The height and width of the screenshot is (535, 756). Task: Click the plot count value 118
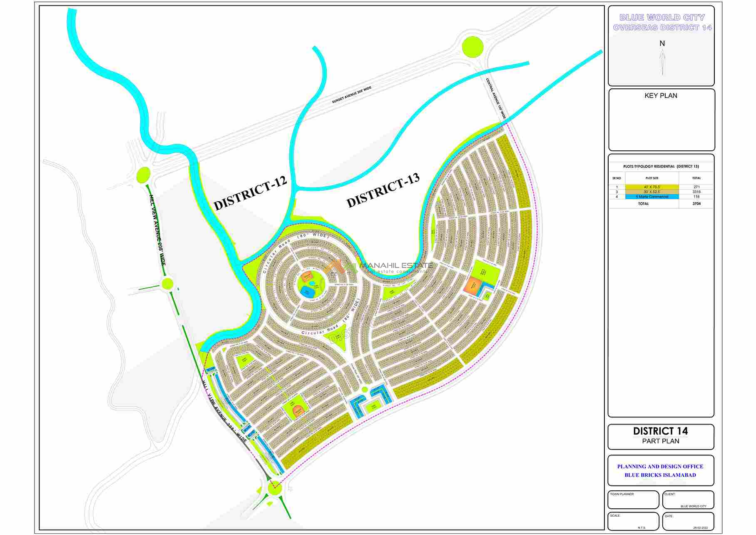pyautogui.click(x=696, y=197)
